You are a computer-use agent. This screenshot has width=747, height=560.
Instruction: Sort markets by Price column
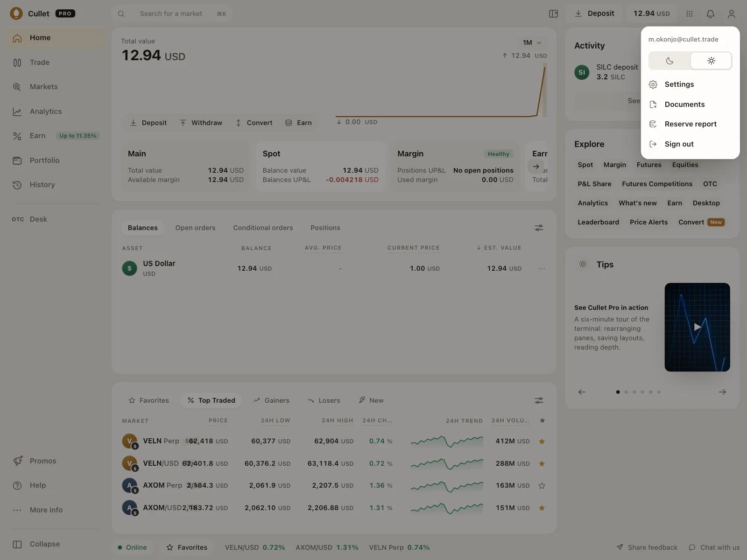[x=218, y=420]
